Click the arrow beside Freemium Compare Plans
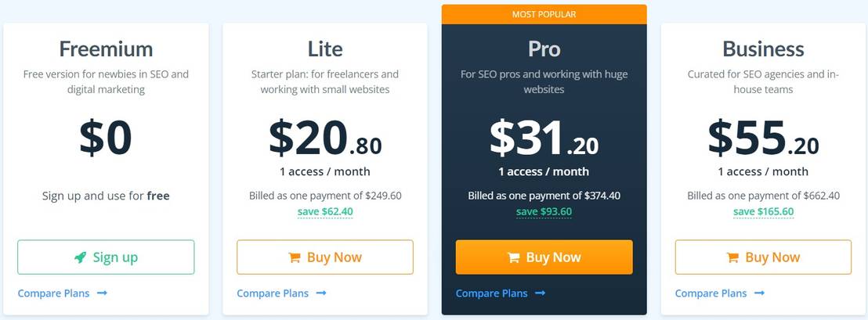This screenshot has height=320, width=868. pos(102,293)
